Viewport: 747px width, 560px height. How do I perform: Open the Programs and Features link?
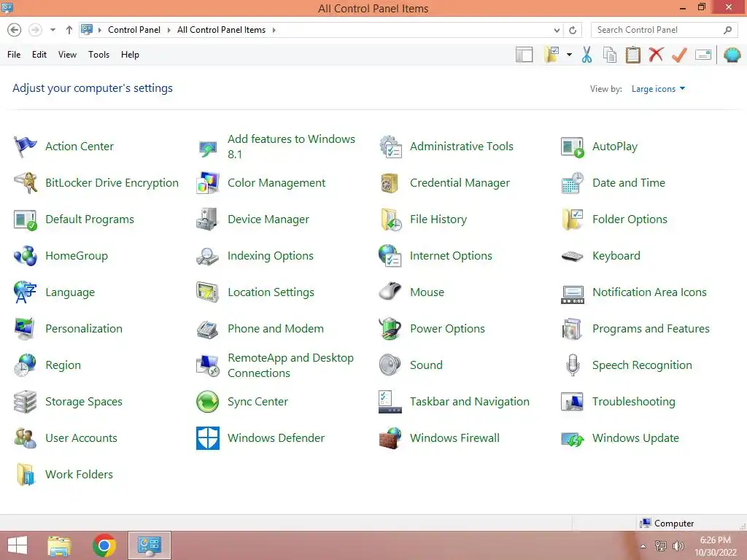[651, 329]
